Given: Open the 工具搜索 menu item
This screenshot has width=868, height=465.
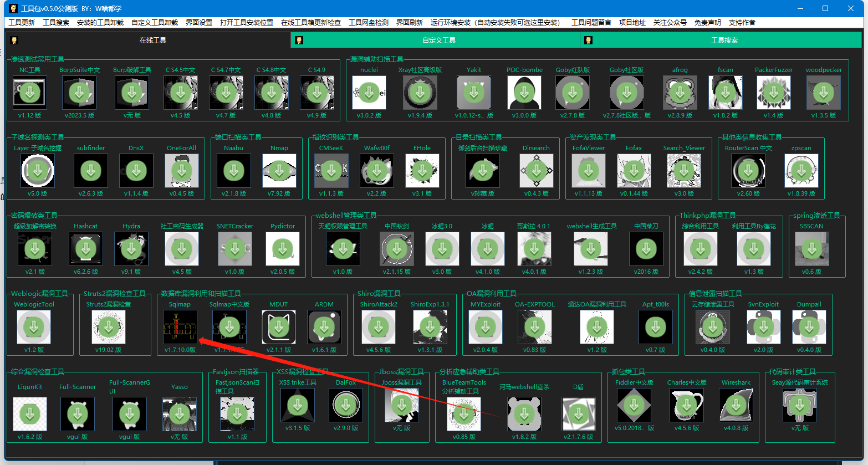Looking at the screenshot, I should coord(56,23).
